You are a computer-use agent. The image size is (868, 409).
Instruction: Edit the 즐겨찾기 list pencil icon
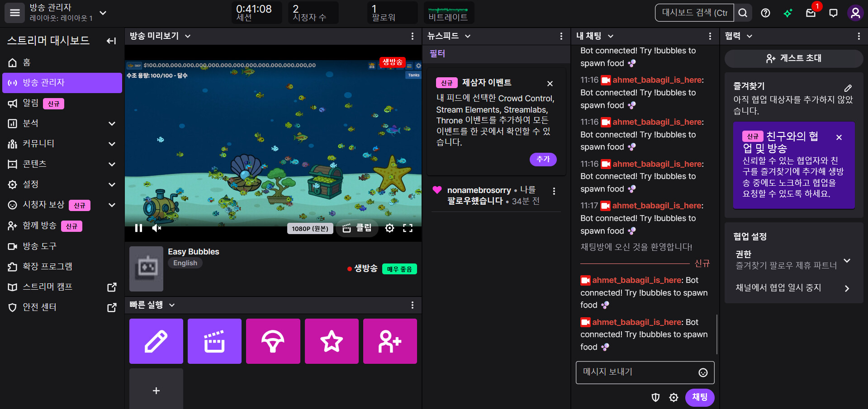click(x=848, y=88)
